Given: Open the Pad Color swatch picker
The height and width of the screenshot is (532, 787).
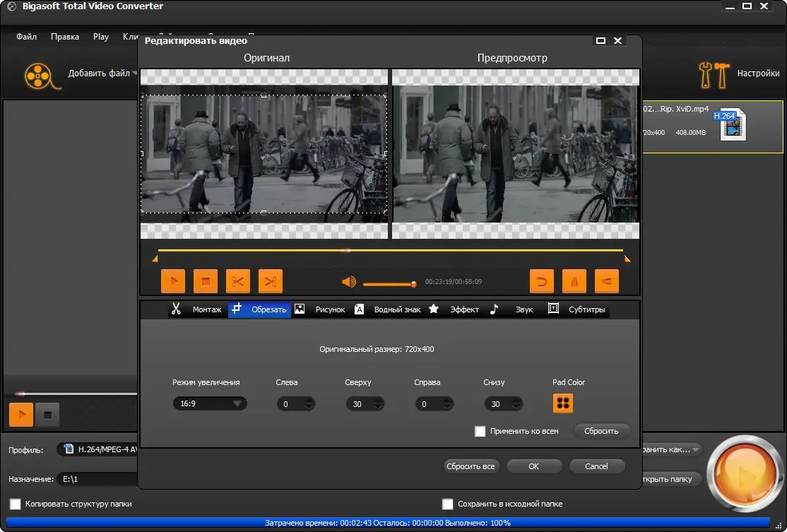Looking at the screenshot, I should [x=563, y=403].
